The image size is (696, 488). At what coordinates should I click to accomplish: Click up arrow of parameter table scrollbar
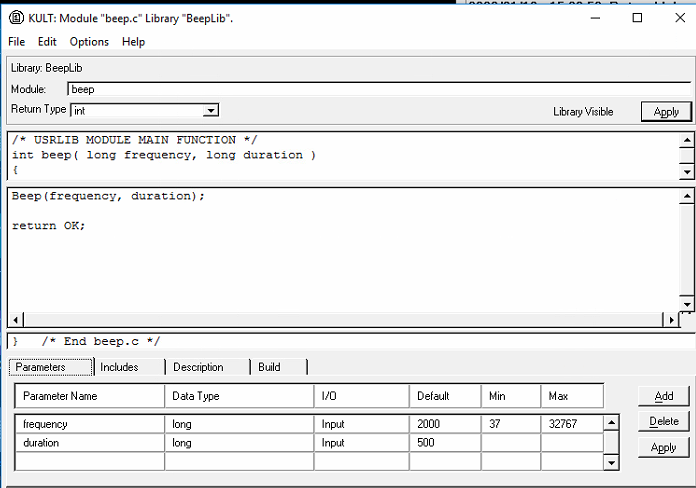(611, 423)
